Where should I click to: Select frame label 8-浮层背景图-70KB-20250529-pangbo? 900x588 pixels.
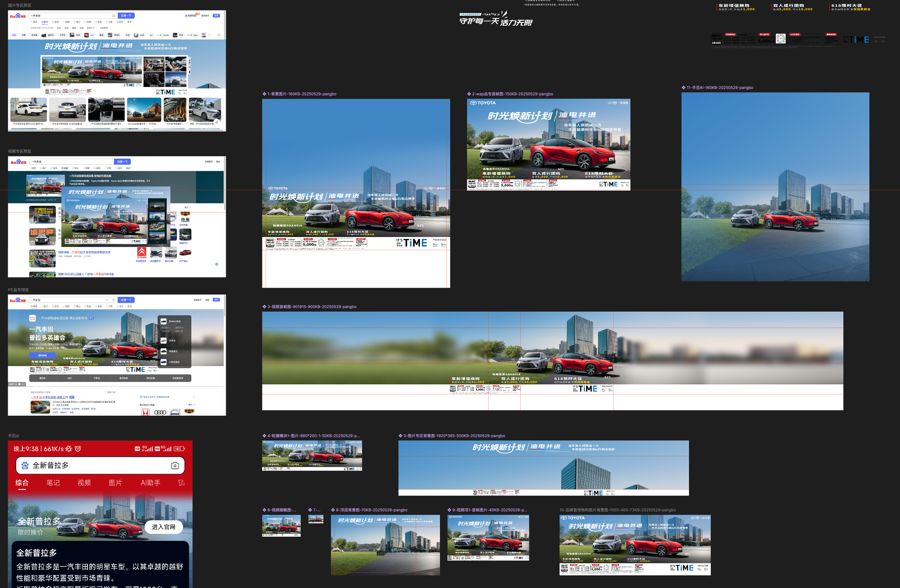pyautogui.click(x=372, y=510)
